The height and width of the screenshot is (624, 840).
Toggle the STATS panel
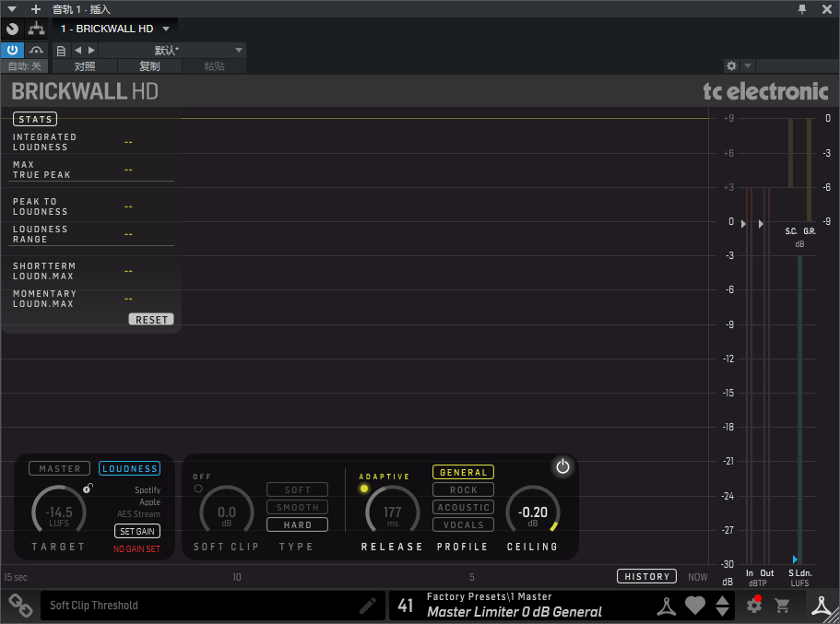[x=35, y=119]
